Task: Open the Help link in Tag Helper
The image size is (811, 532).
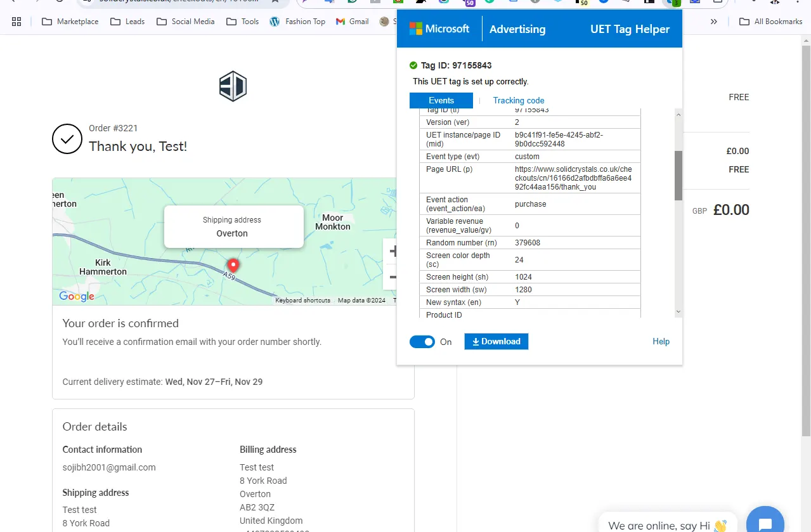Action: click(661, 342)
